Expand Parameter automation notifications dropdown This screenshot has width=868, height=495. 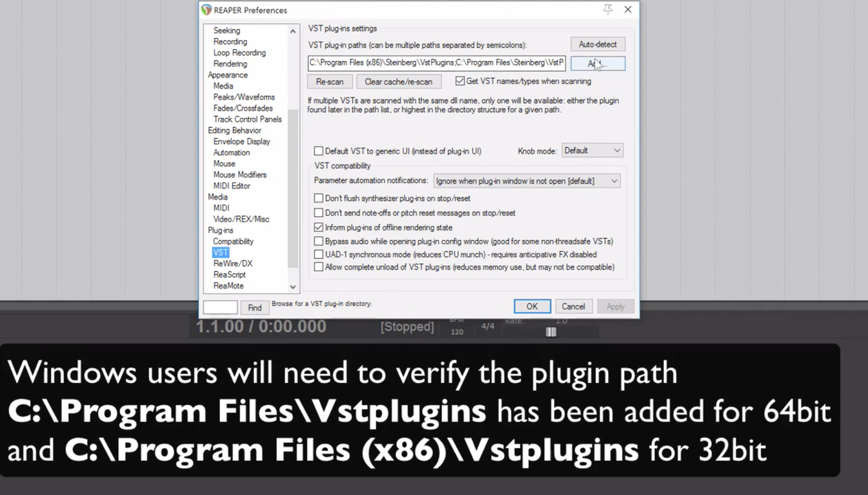pos(526,181)
